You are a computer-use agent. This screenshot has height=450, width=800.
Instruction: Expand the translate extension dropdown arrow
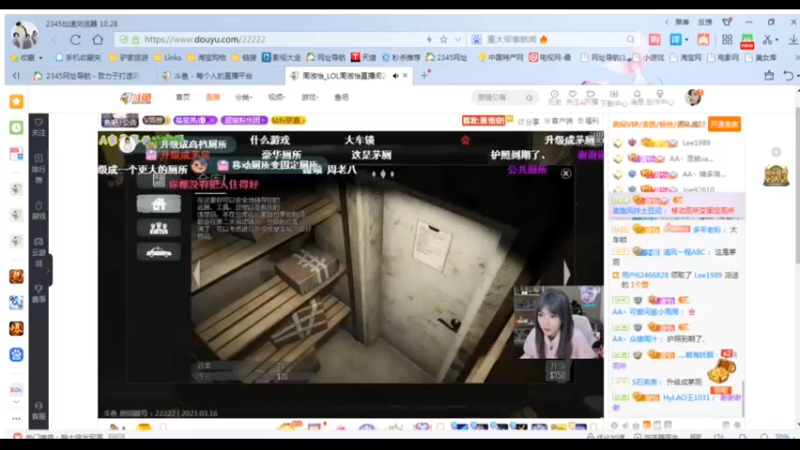coord(687,40)
